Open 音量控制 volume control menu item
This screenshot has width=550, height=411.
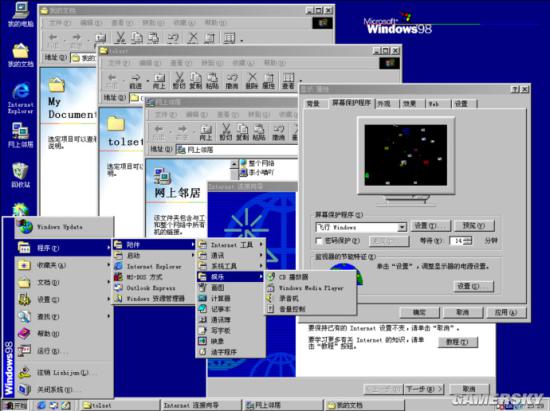tap(310, 309)
